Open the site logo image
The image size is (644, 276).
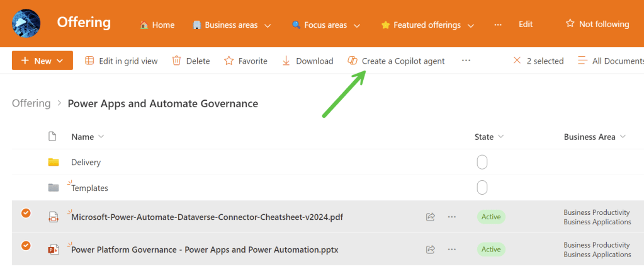(26, 23)
